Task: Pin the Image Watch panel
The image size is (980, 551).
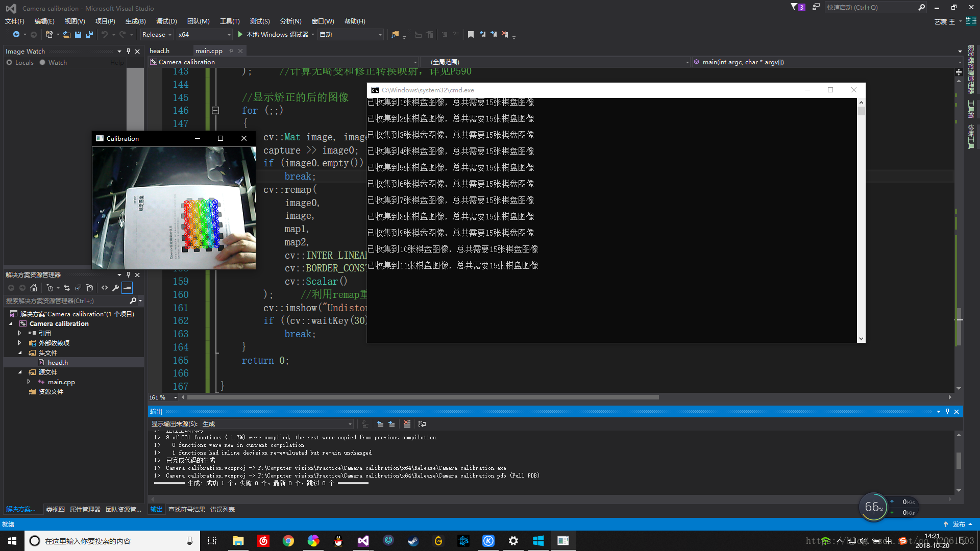Action: pyautogui.click(x=128, y=51)
